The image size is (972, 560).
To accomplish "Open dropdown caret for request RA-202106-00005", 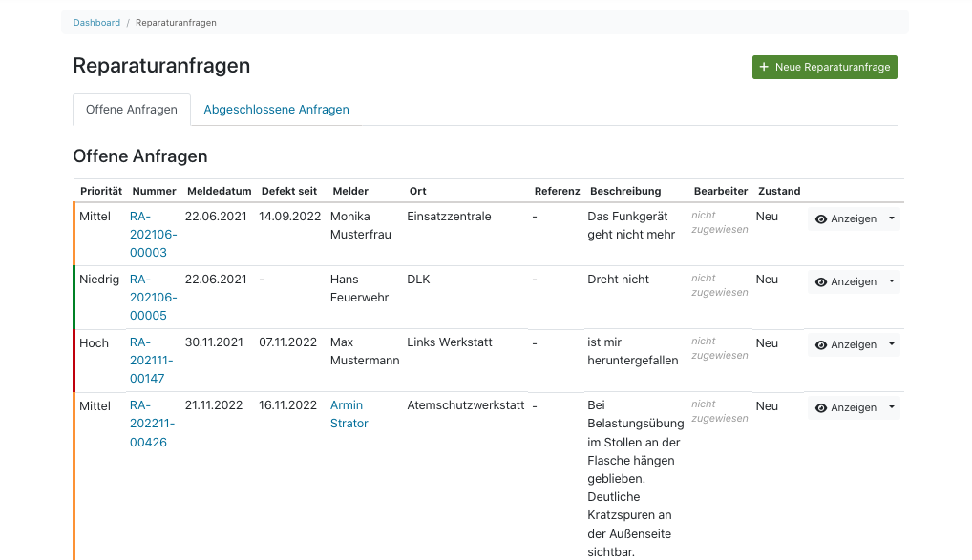I will click(x=891, y=281).
